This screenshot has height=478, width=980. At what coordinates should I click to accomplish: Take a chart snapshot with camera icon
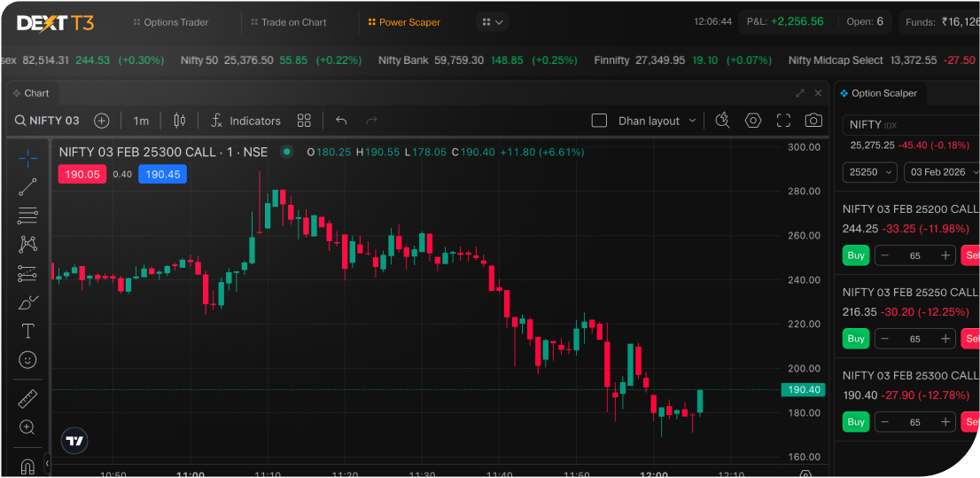click(x=813, y=121)
